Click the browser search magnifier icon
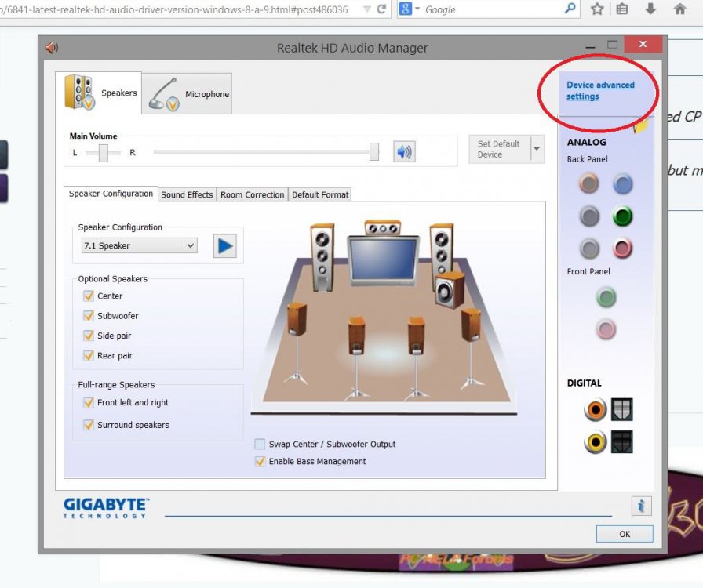The height and width of the screenshot is (588, 703). click(570, 9)
